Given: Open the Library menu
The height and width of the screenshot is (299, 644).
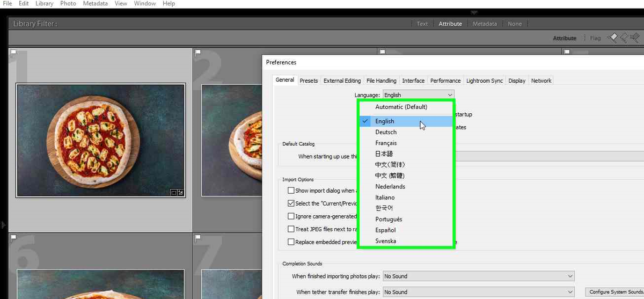Looking at the screenshot, I should (44, 3).
